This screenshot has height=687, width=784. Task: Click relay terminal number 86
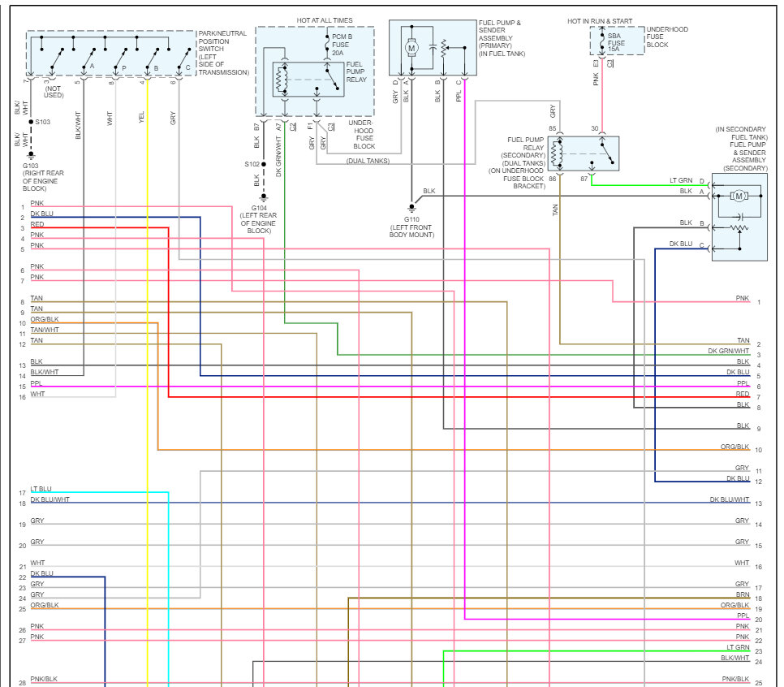(552, 179)
